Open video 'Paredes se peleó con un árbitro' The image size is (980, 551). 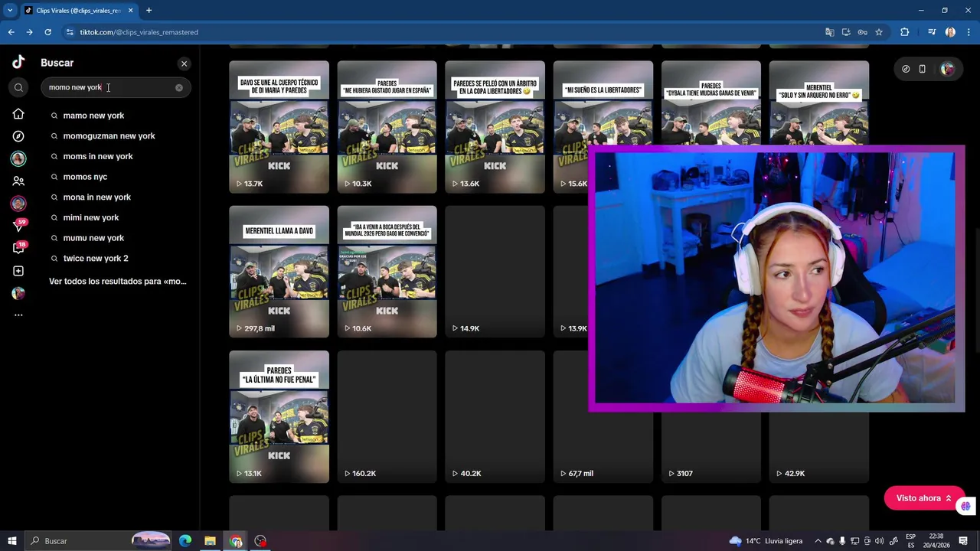tap(495, 127)
